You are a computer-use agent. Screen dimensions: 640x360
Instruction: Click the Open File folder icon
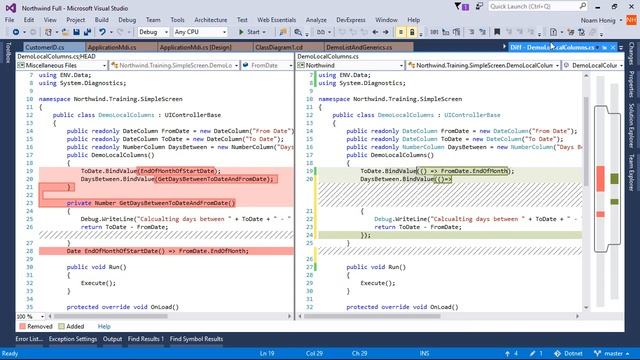coord(64,32)
